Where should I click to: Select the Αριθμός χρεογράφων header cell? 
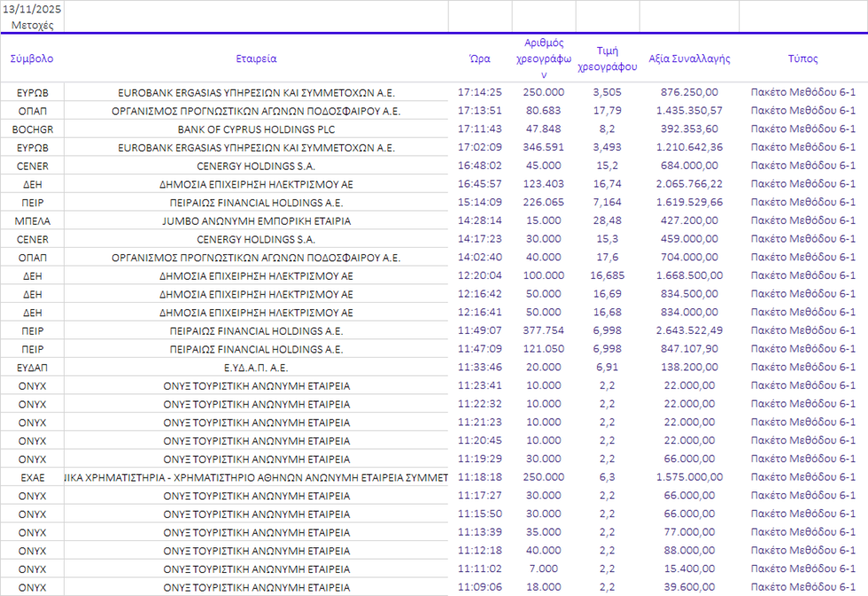(x=544, y=58)
